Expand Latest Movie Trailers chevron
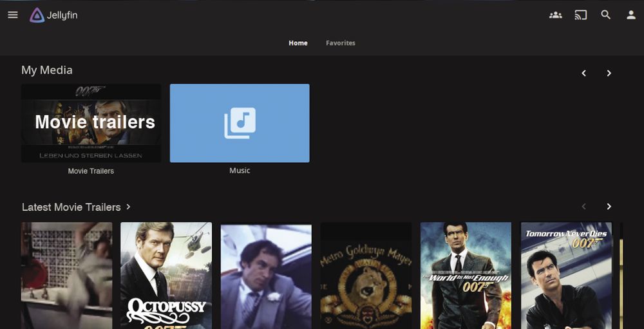Screen dimensions: 644x329 tap(128, 207)
